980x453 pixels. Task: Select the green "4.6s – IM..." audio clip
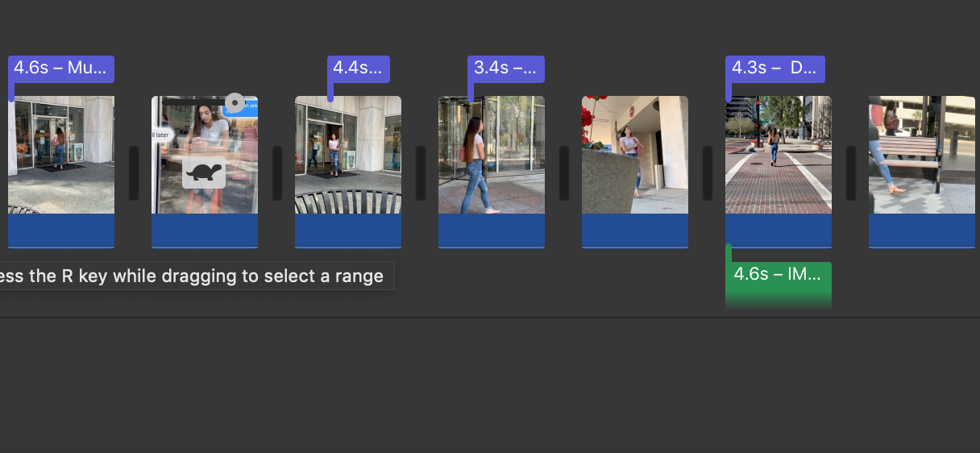779,279
